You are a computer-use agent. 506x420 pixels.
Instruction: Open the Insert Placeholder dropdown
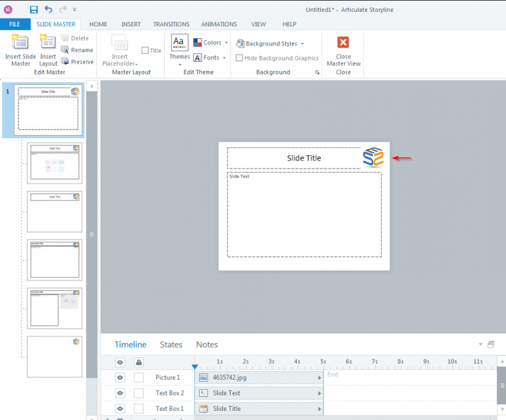click(x=120, y=50)
